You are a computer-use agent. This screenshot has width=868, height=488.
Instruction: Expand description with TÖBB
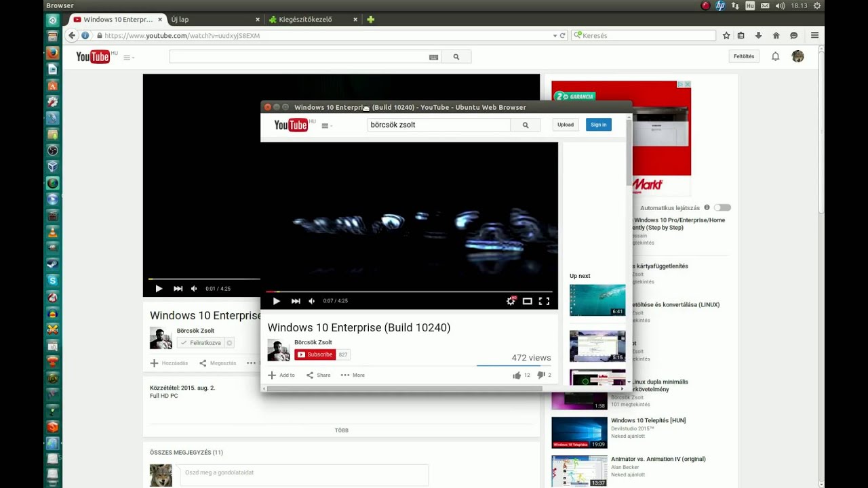(x=342, y=430)
